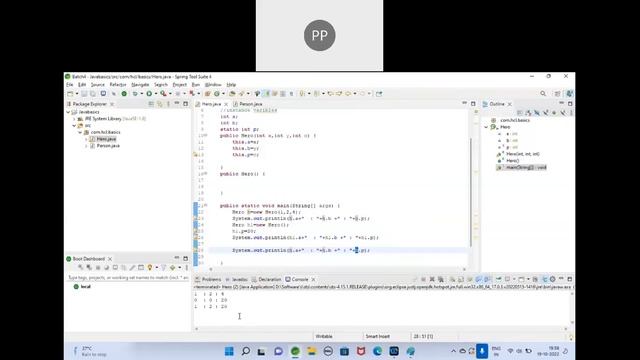This screenshot has width=640, height=360.
Task: Click the stop icon in Boot Dashboard toolbar
Action: 98,267
